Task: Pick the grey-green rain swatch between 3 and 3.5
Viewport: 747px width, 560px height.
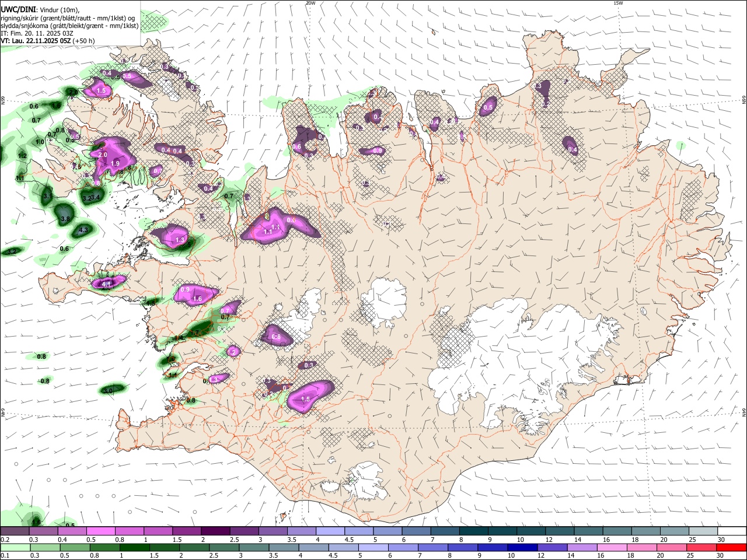Action: point(254,548)
